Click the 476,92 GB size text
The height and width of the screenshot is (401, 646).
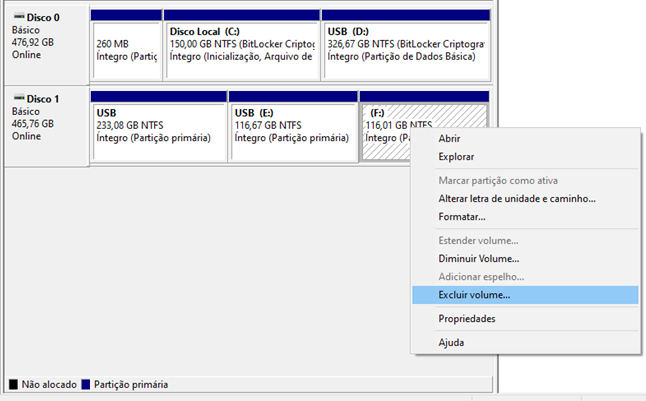click(x=33, y=42)
